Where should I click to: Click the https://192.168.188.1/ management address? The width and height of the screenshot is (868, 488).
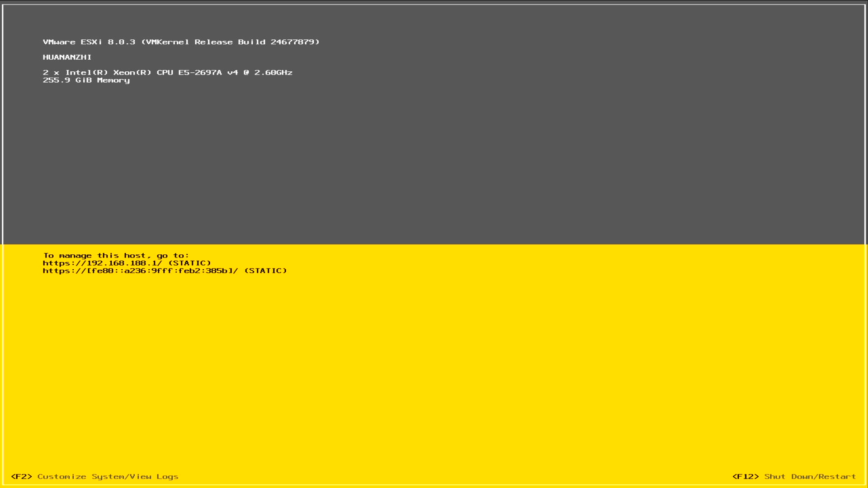[x=102, y=263]
